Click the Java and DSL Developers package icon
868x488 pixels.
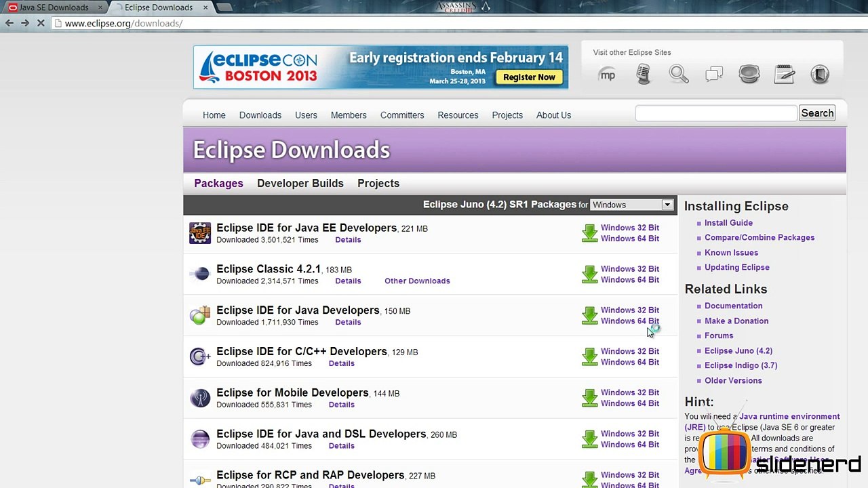point(200,439)
